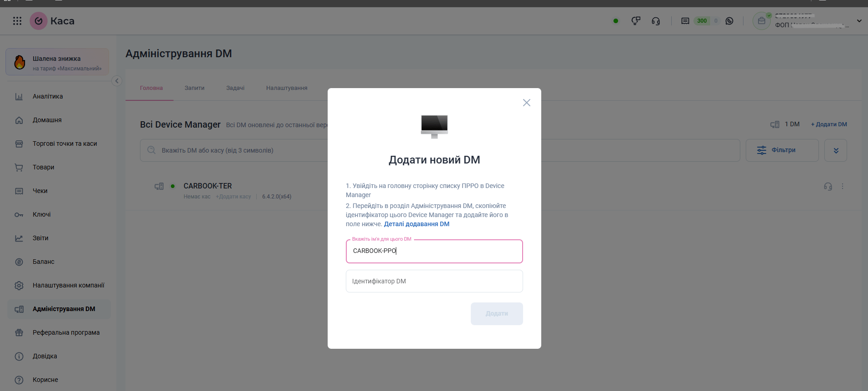Open the apps grid launcher icon
The width and height of the screenshot is (868, 391).
coord(17,21)
